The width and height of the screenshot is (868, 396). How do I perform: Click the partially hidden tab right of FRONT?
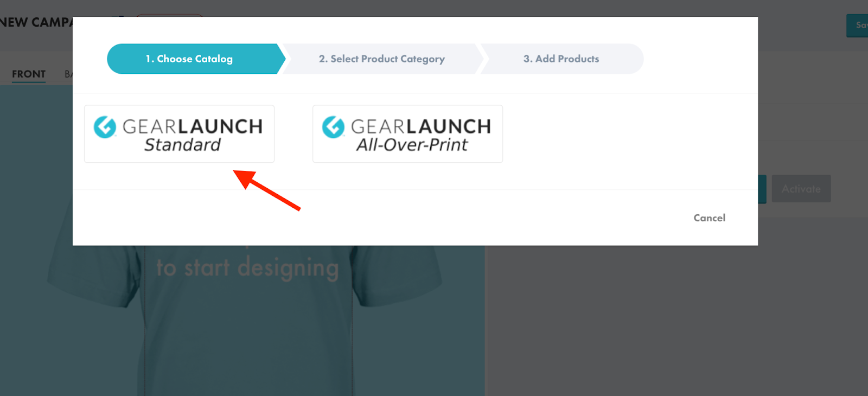[68, 74]
